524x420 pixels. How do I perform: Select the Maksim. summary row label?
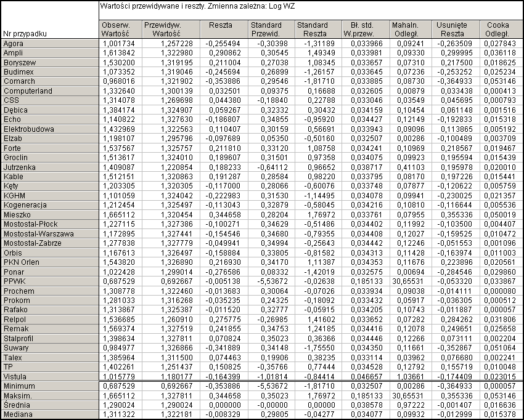coord(50,395)
